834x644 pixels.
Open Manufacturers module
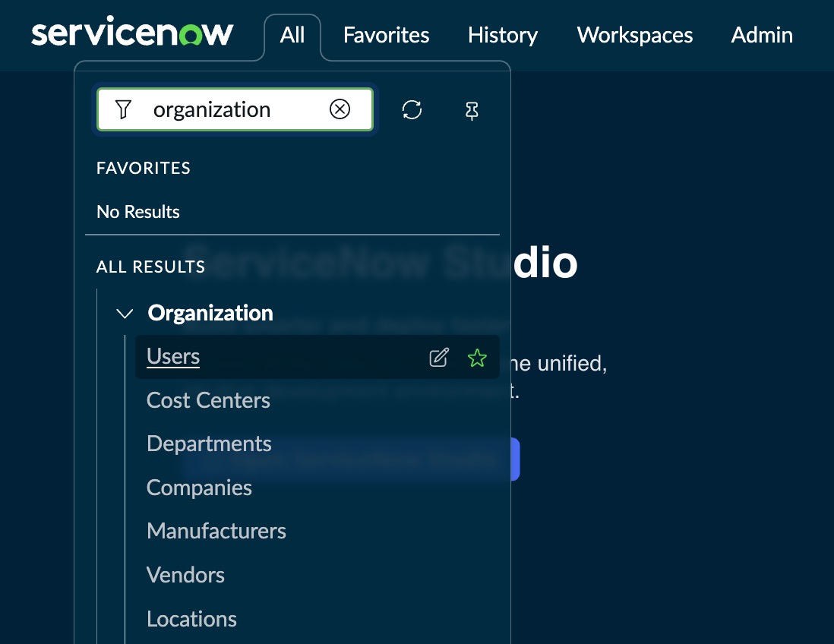coord(216,531)
